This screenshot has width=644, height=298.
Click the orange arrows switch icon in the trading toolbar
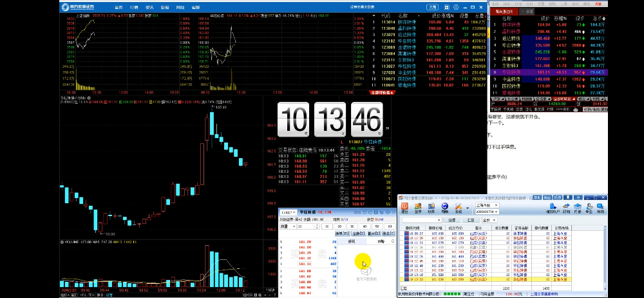[x=566, y=208]
